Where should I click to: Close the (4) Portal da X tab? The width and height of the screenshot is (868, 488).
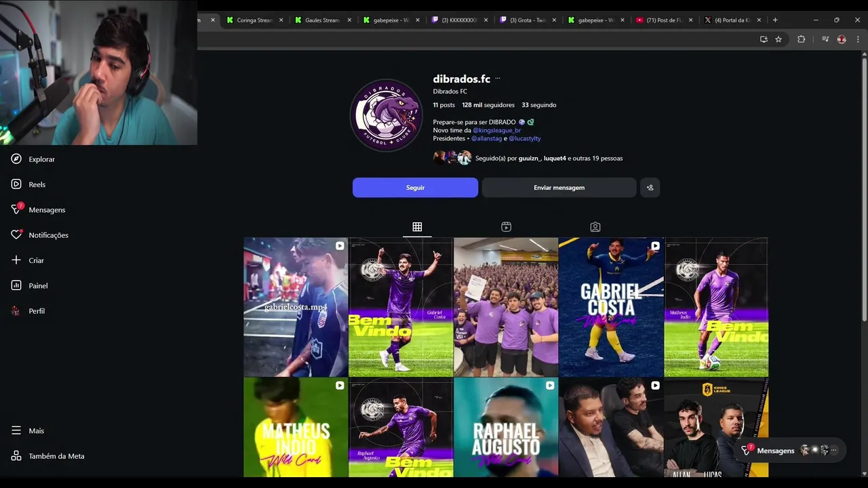click(759, 20)
